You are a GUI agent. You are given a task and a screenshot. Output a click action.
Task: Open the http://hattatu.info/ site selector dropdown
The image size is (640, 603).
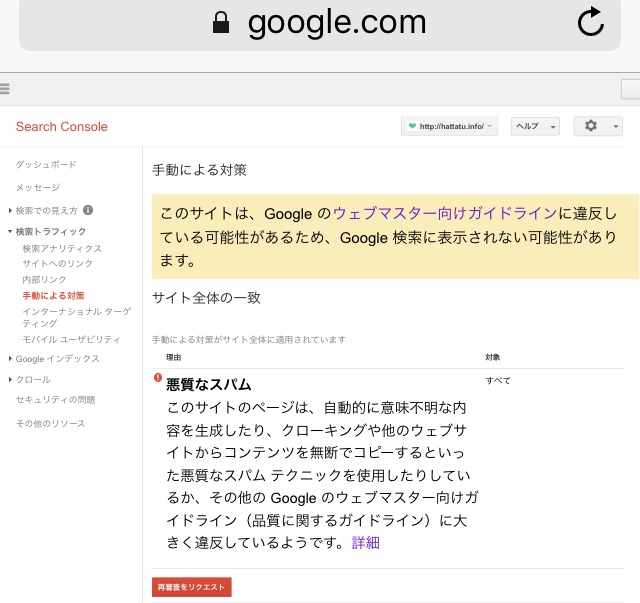pyautogui.click(x=449, y=126)
